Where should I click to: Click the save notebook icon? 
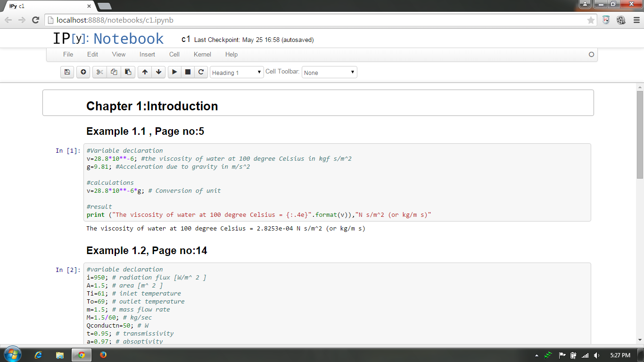click(67, 72)
